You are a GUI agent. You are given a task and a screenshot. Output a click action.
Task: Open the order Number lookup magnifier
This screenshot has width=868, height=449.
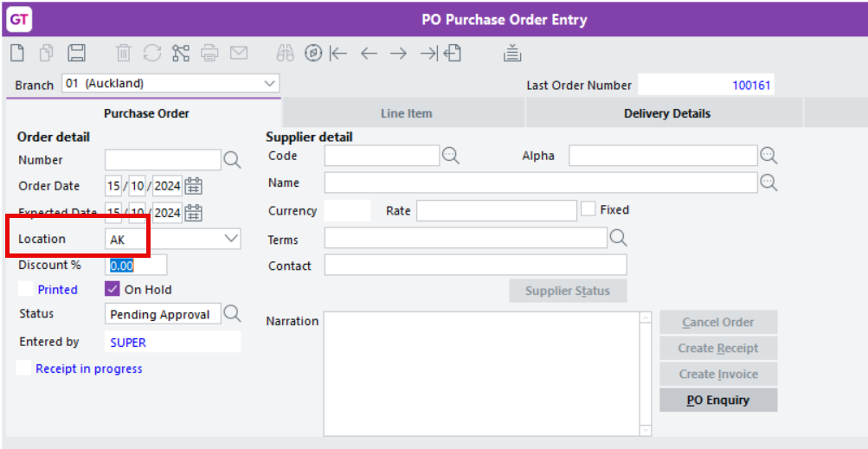point(232,160)
